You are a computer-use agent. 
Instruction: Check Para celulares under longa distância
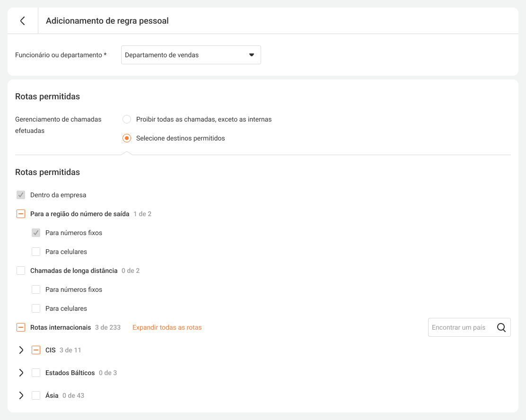click(36, 308)
